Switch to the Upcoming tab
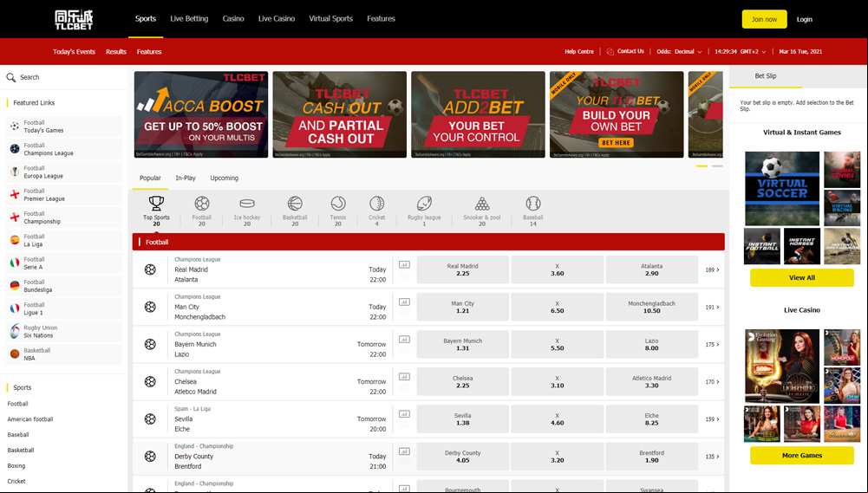The width and height of the screenshot is (868, 493). [225, 178]
